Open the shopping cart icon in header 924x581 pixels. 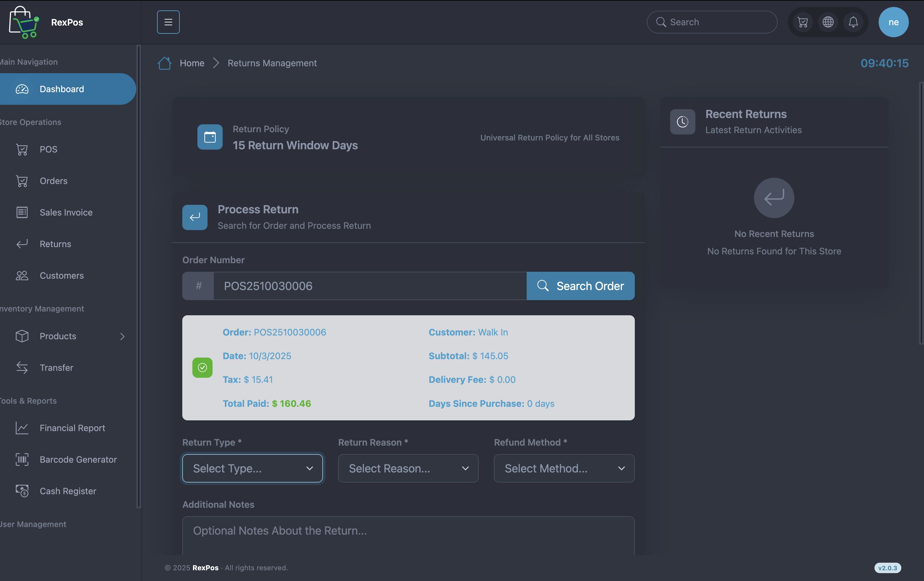tap(802, 22)
